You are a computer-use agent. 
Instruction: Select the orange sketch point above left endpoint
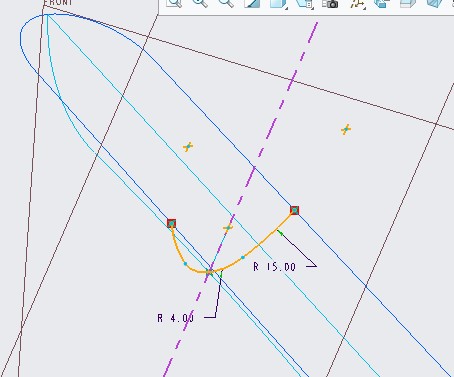pos(188,147)
